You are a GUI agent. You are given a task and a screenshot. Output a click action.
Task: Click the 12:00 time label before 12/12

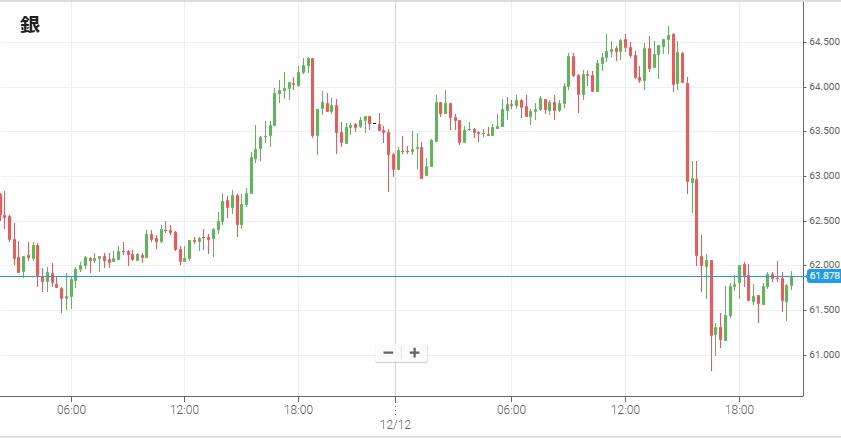pyautogui.click(x=185, y=410)
